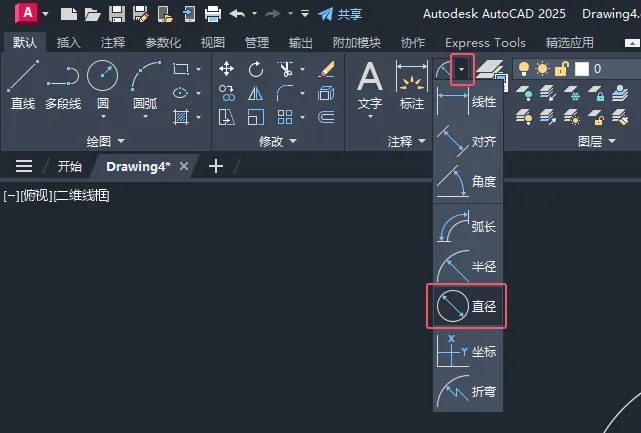Add a new drawing tab with plus
Image resolution: width=641 pixels, height=433 pixels.
click(x=216, y=166)
